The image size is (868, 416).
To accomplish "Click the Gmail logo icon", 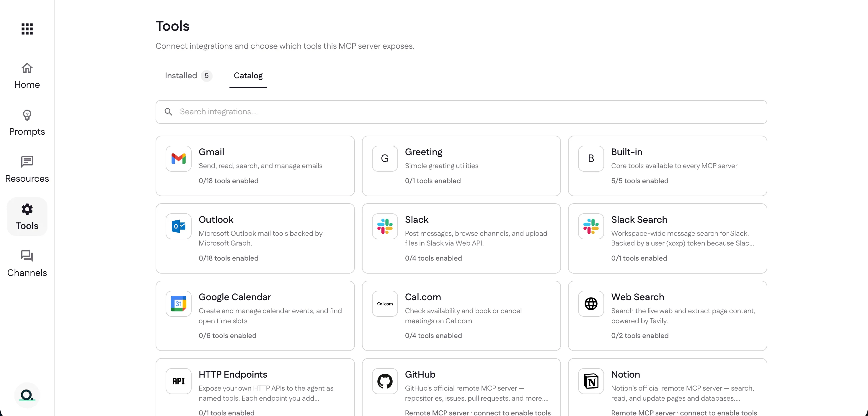I will [x=179, y=159].
